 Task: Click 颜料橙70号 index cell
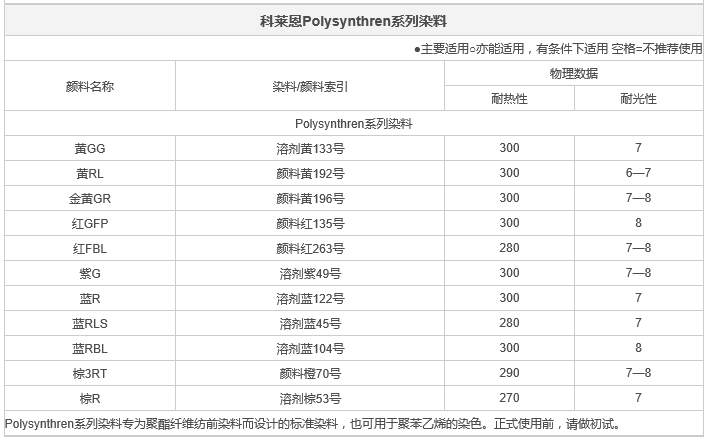pyautogui.click(x=310, y=374)
